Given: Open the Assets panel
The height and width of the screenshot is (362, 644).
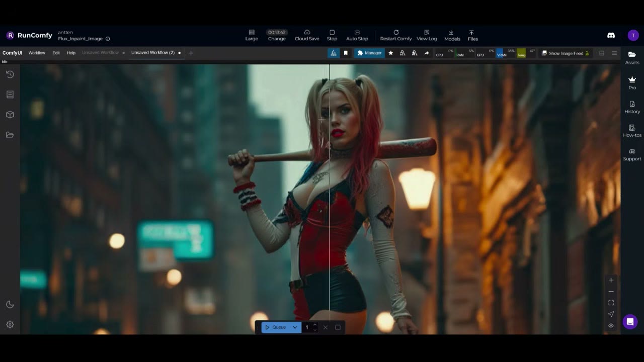Looking at the screenshot, I should [x=632, y=57].
